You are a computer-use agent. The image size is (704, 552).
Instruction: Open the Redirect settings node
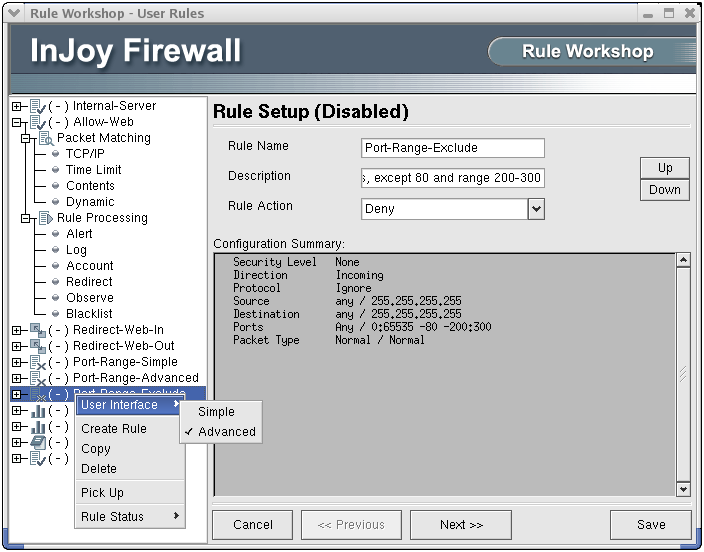[x=89, y=282]
